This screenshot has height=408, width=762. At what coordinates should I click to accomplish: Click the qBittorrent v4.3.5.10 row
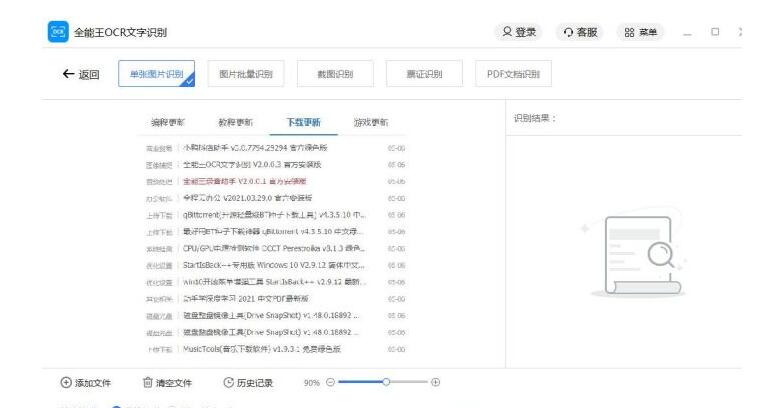275,215
